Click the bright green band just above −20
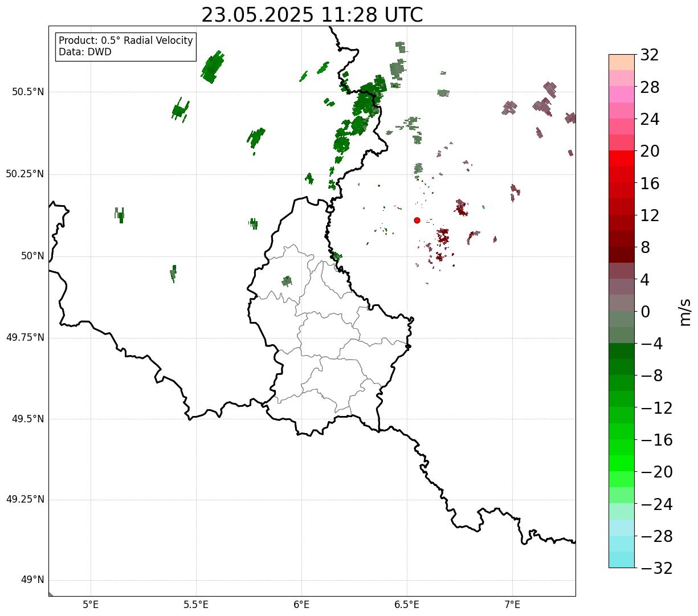 pos(622,463)
